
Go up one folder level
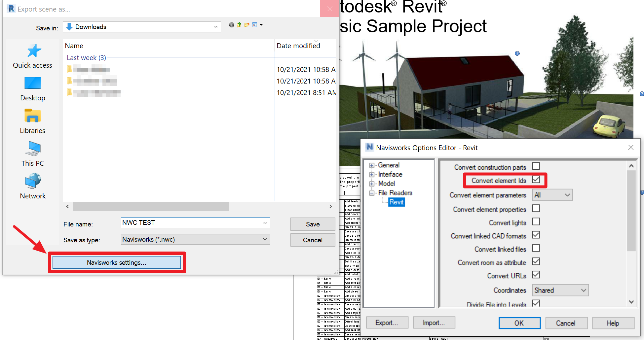click(239, 25)
